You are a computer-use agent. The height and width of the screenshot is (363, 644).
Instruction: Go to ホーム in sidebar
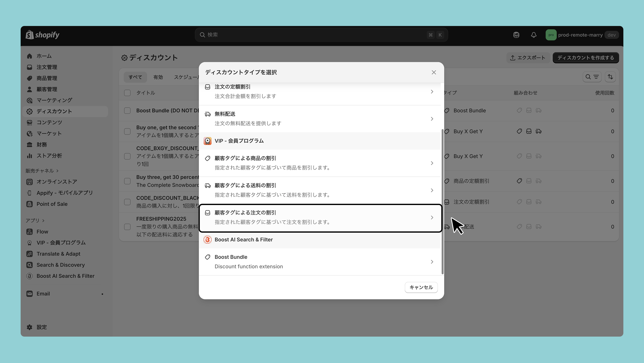[65, 56]
